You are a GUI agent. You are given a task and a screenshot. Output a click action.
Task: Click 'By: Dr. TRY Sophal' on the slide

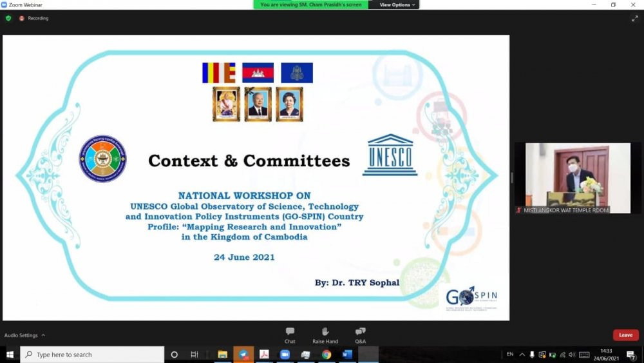tap(357, 282)
